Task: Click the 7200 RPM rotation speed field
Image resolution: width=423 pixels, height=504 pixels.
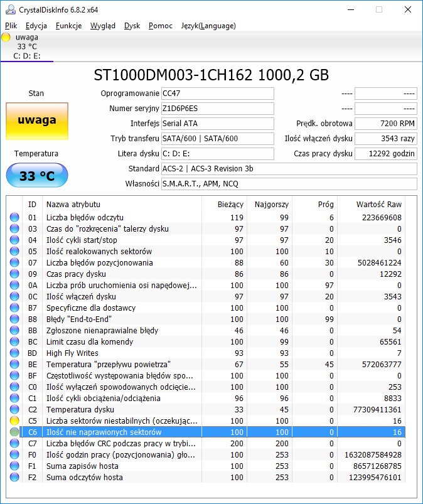Action: 386,124
